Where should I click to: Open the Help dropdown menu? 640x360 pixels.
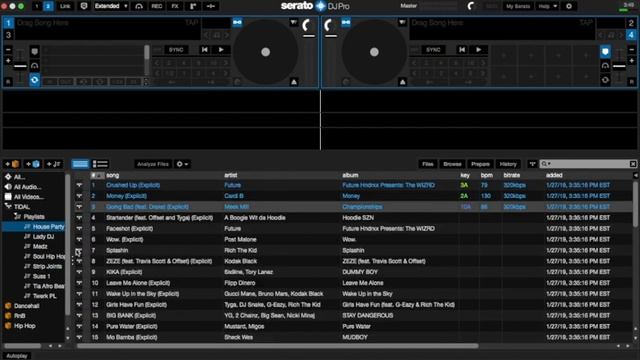547,6
